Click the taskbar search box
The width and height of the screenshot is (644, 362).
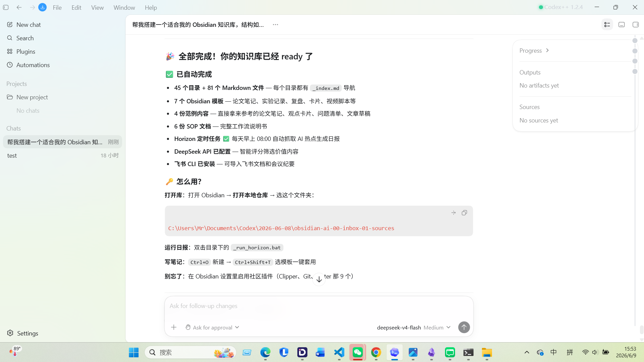[191, 352]
